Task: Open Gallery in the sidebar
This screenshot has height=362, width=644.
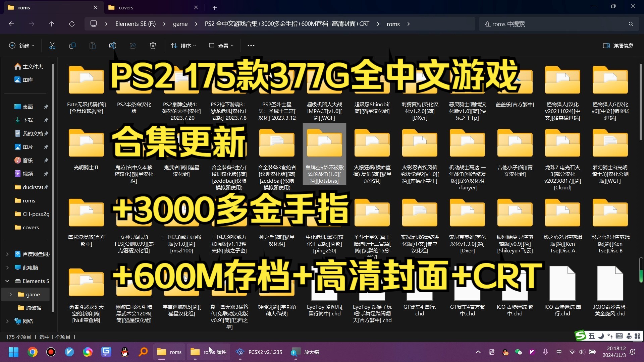Action: pos(24,80)
